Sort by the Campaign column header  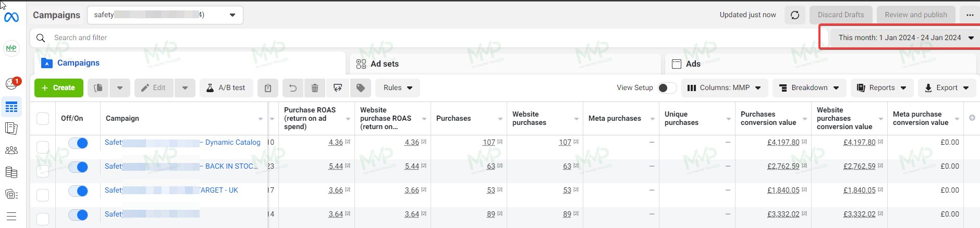pyautogui.click(x=183, y=119)
